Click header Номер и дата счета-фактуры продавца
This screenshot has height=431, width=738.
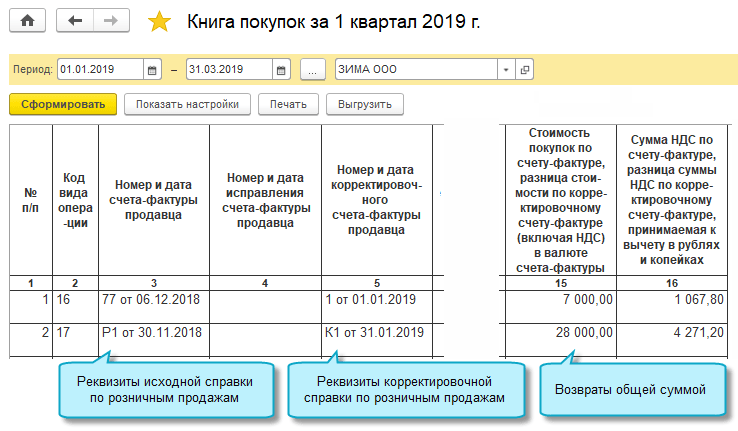coord(154,200)
